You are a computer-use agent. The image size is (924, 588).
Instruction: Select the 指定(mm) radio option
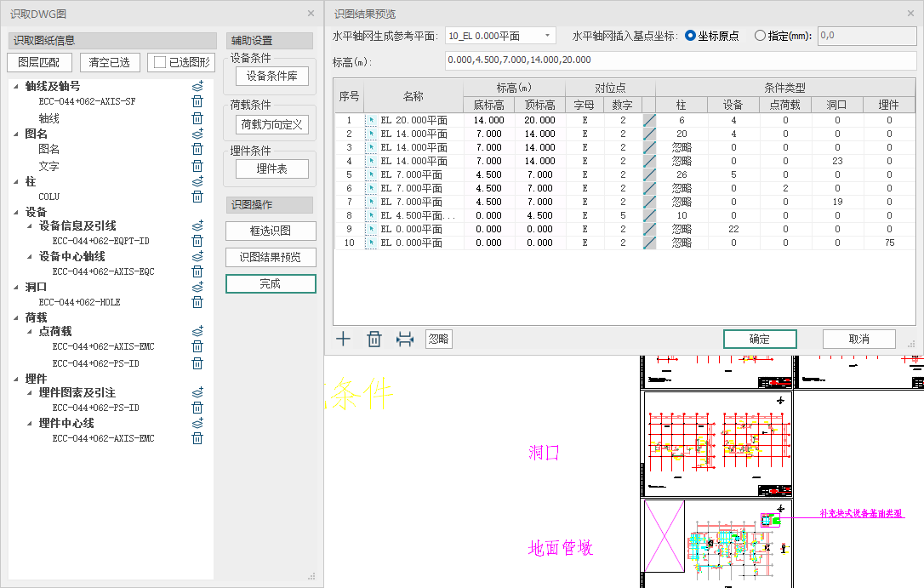[760, 36]
